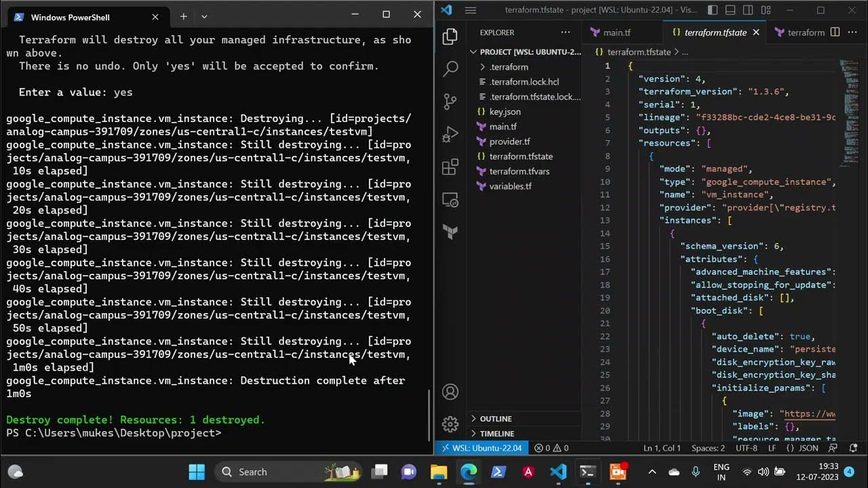The height and width of the screenshot is (488, 868).
Task: Click the microphone icon in the system tray
Action: click(x=696, y=472)
